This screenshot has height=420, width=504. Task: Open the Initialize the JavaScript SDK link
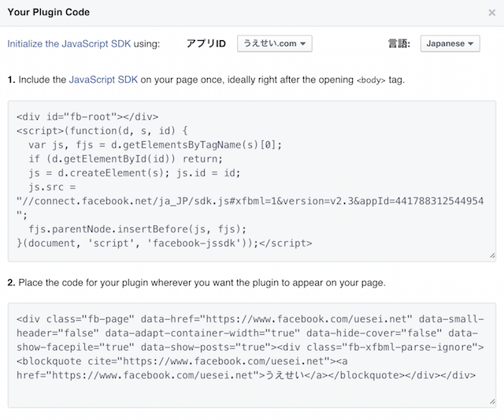[69, 44]
